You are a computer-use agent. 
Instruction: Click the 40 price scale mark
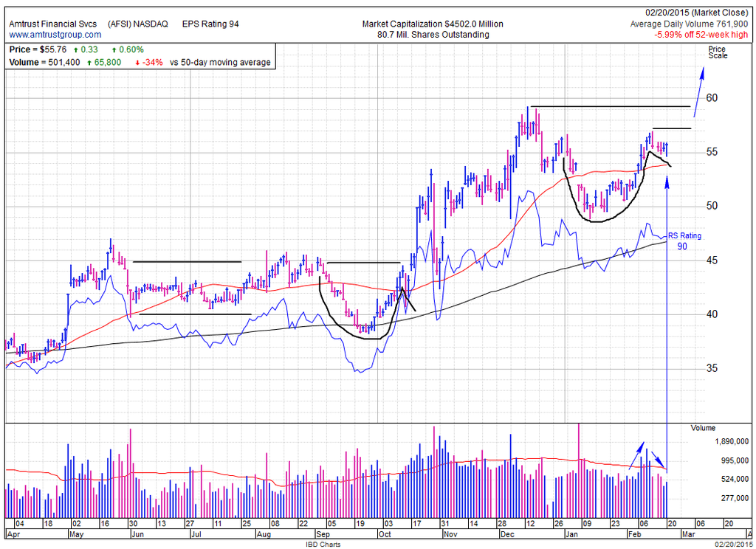tap(712, 314)
